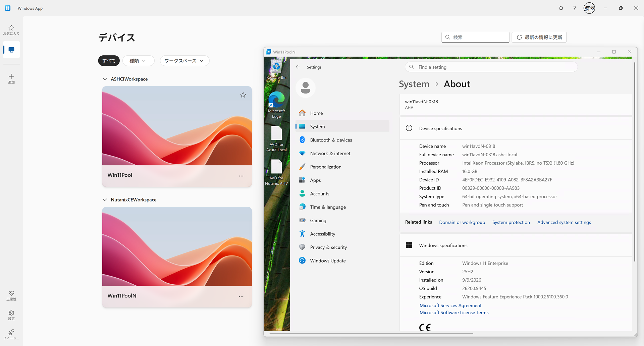Open Network & internet settings
The height and width of the screenshot is (346, 644).
click(x=342, y=154)
